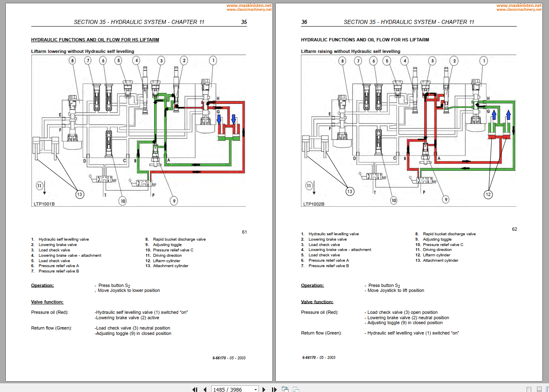
Task: Open recent pages list from dropdown arrow
Action: click(x=255, y=389)
